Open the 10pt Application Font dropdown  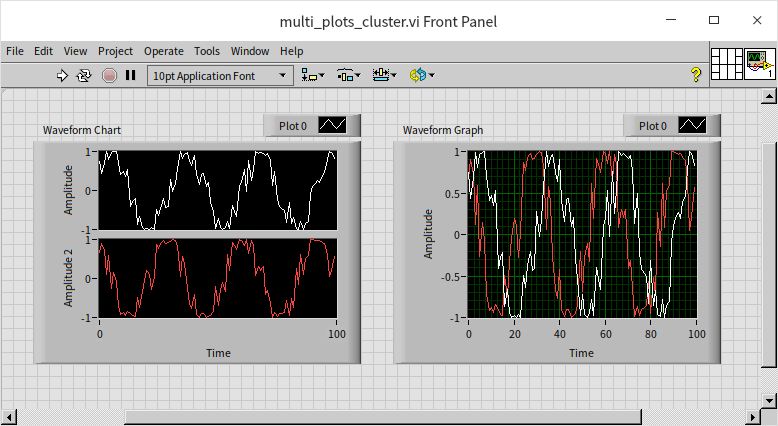[x=220, y=75]
